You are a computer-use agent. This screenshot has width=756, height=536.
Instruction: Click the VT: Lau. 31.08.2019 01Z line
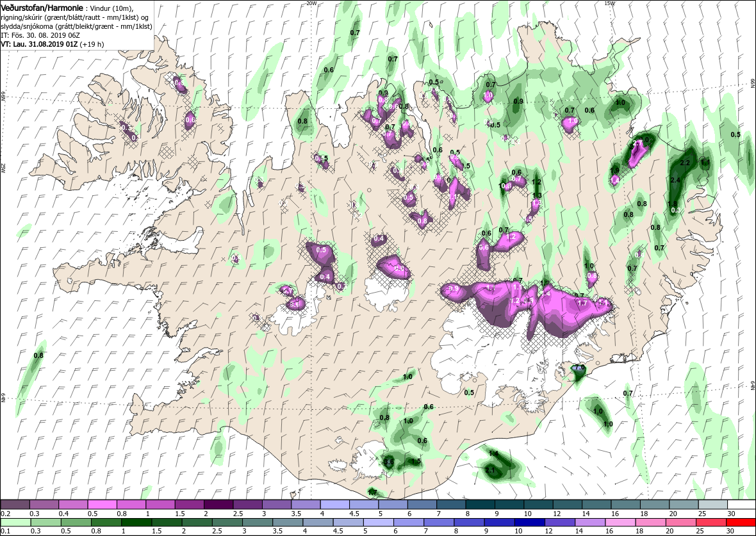[52, 44]
